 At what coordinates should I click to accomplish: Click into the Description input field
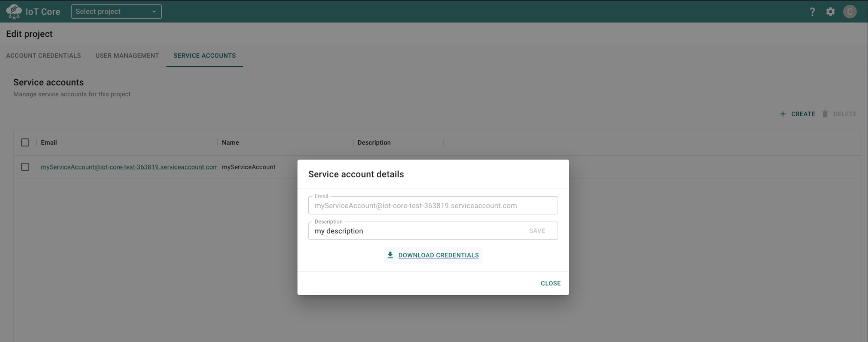click(415, 231)
